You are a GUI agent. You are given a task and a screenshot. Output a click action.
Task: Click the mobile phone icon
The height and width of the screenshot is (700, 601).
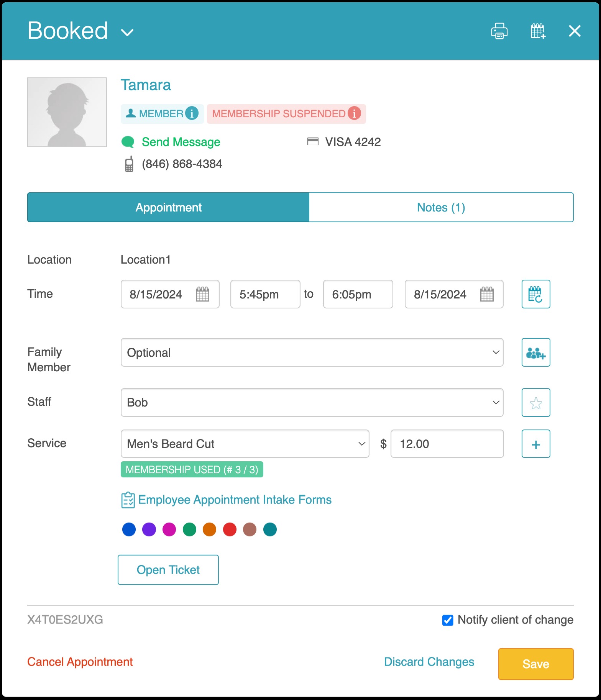pyautogui.click(x=129, y=164)
